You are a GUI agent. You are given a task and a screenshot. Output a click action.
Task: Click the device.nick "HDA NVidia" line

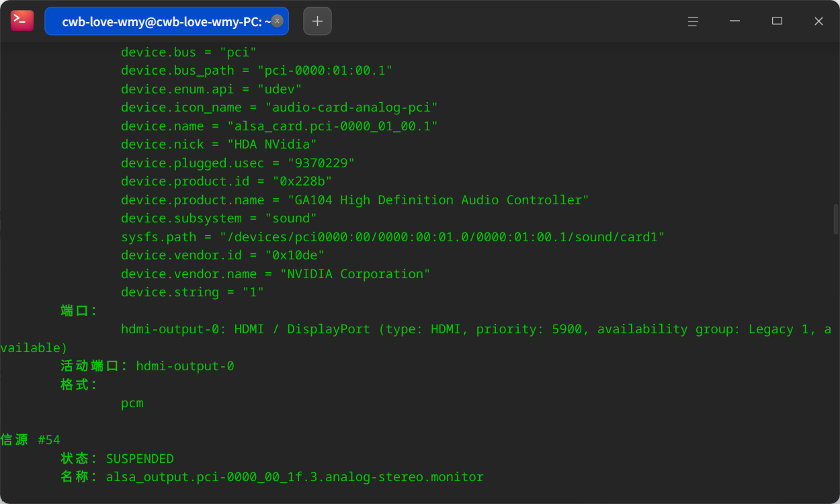pos(219,144)
